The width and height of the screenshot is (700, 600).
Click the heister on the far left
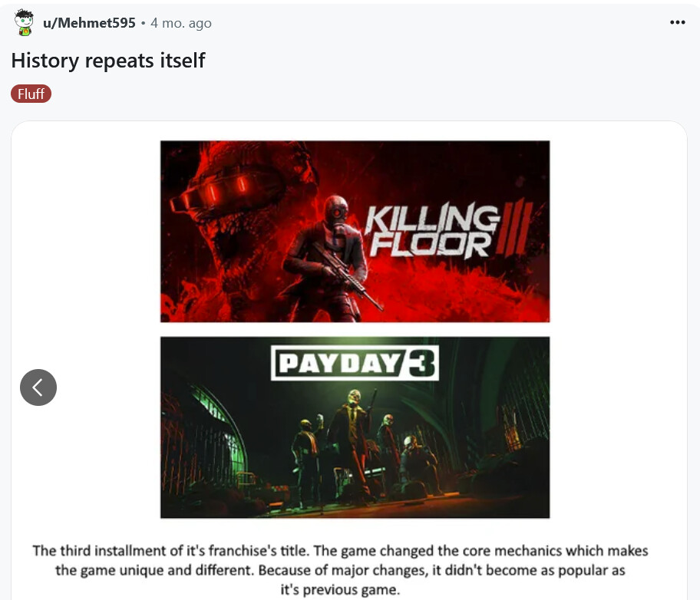coord(305,460)
